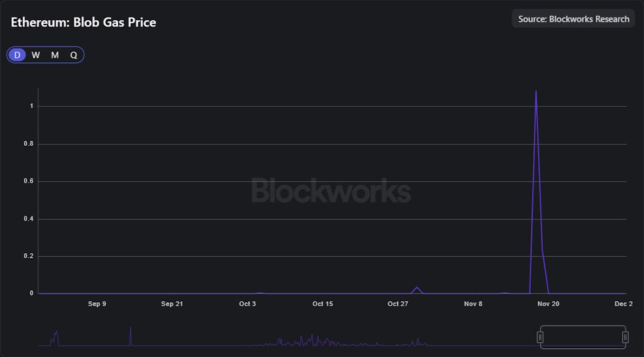The height and width of the screenshot is (357, 644).
Task: Click the selected range window in navigator
Action: point(582,337)
